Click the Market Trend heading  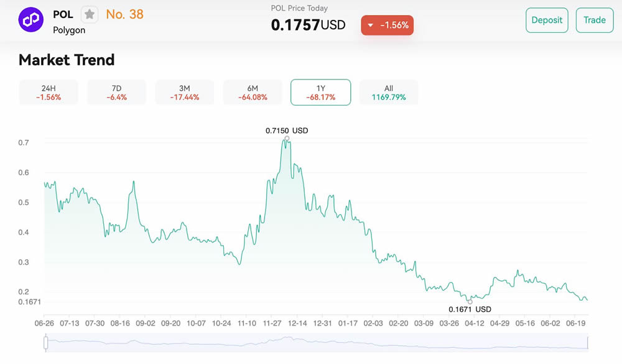tap(67, 60)
